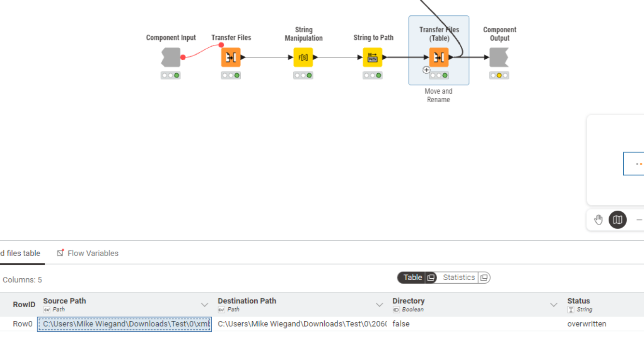Image resolution: width=644 pixels, height=355 pixels.
Task: Activate the pan hand tool
Action: coord(598,220)
